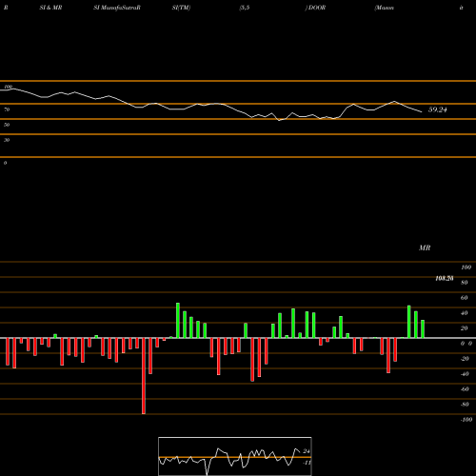Click the "-20" label on MR axis
The width and height of the screenshot is (476, 476).
click(x=465, y=359)
